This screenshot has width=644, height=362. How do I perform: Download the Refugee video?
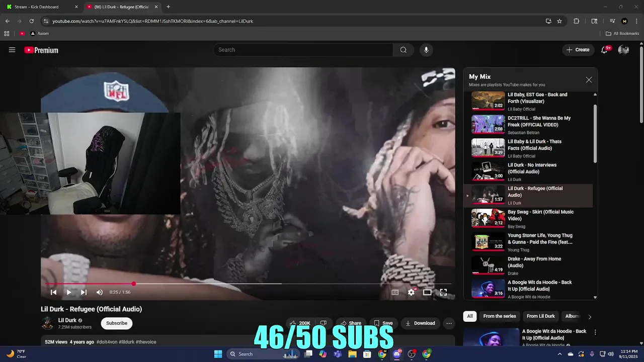[420, 323]
